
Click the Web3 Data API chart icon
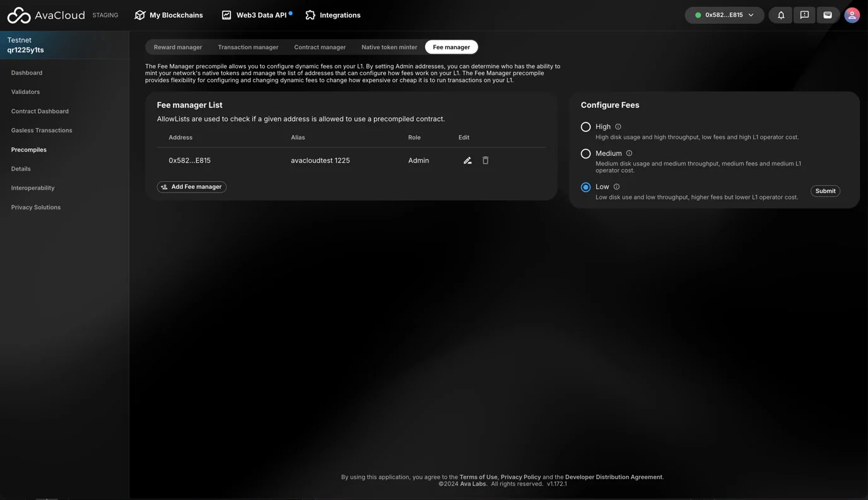(226, 15)
